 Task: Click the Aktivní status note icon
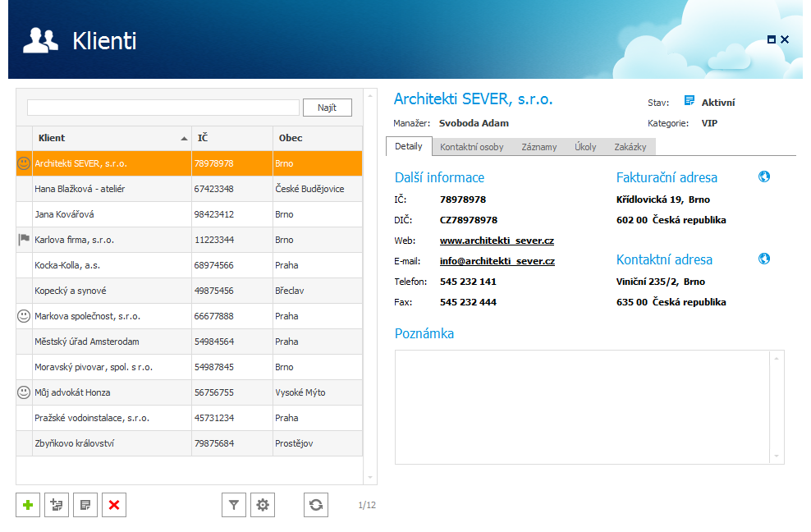tap(690, 102)
